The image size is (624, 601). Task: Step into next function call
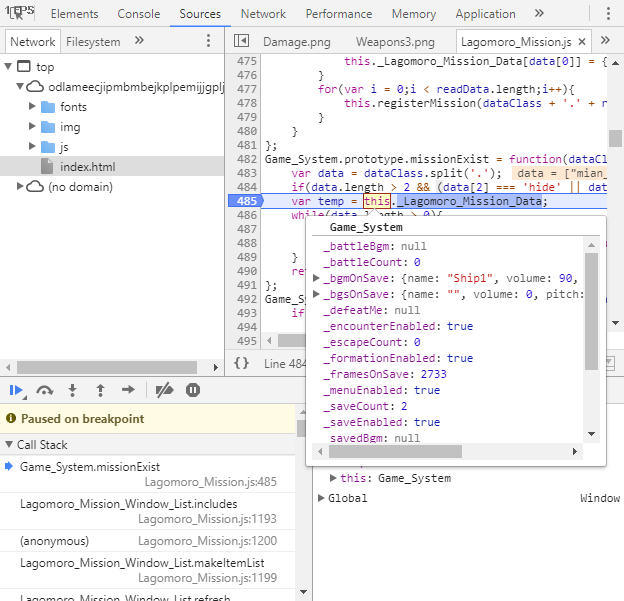coord(72,390)
